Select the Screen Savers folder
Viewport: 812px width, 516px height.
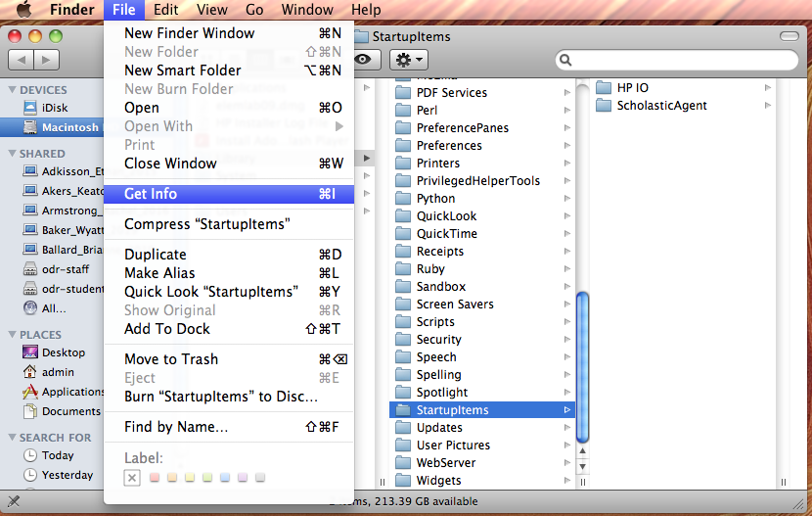(x=444, y=305)
